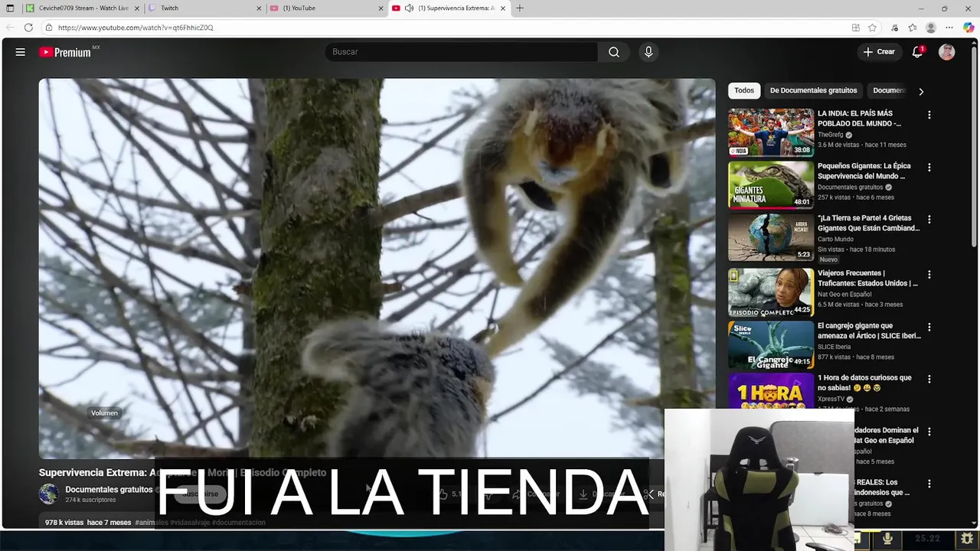Close the Supervivencia Extrema tab
Image resolution: width=980 pixels, height=551 pixels.
click(x=502, y=8)
